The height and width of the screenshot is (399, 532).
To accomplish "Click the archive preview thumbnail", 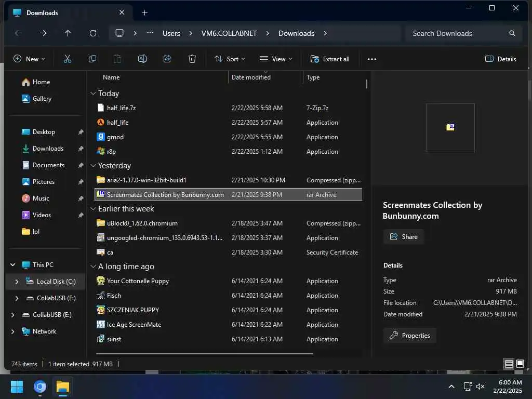I will (x=450, y=128).
